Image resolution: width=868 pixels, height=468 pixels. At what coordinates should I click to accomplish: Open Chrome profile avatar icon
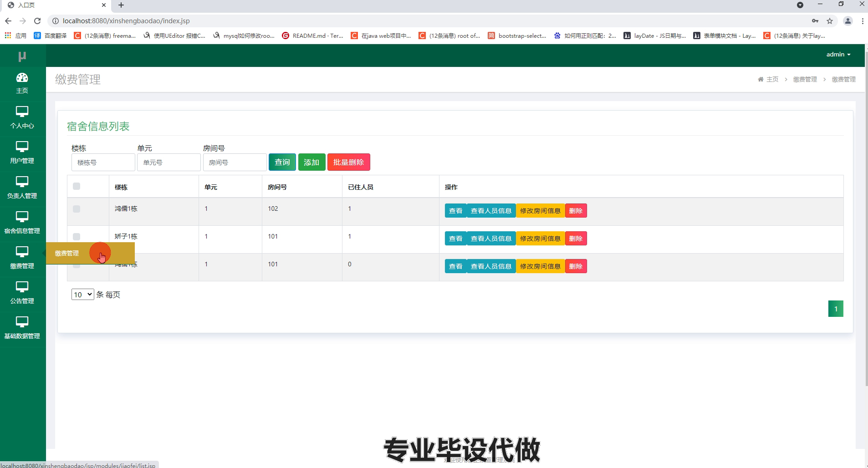tap(848, 21)
